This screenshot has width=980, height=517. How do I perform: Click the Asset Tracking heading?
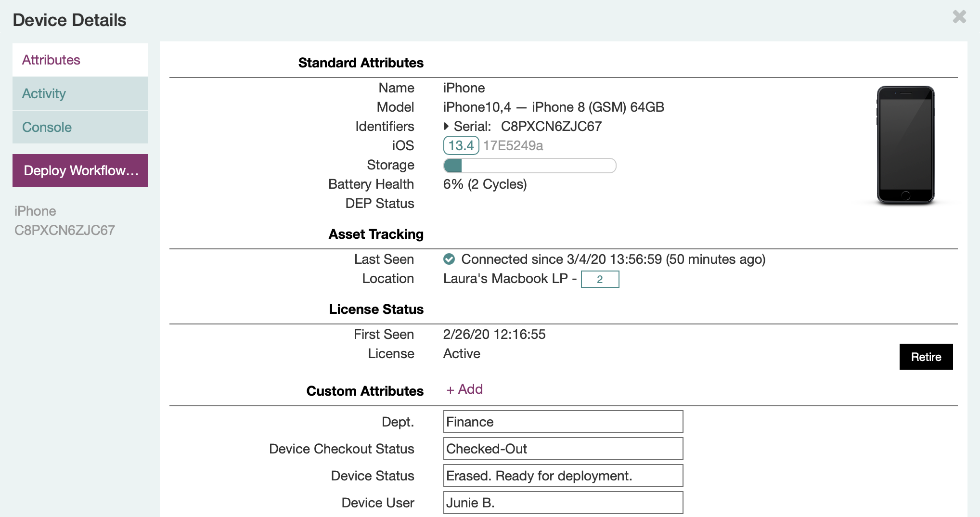pos(376,234)
